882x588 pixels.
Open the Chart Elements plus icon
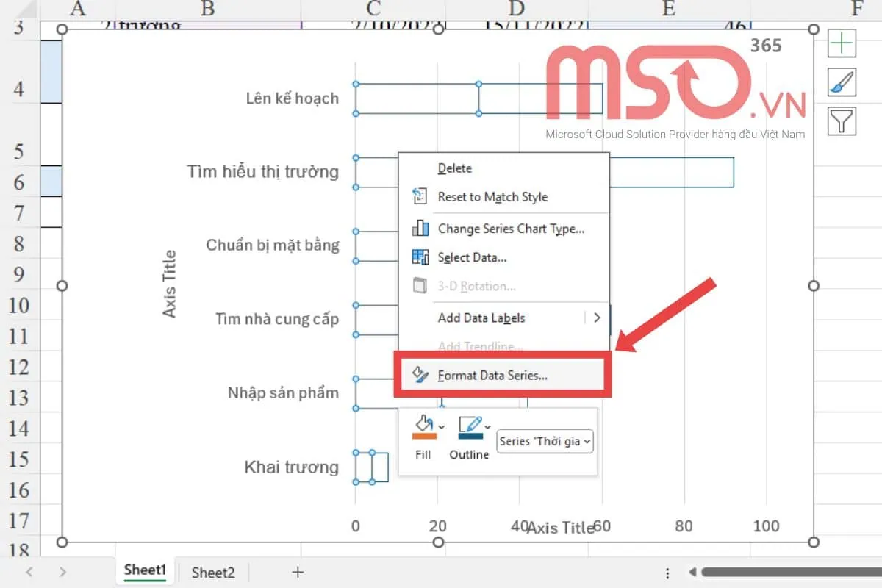[x=840, y=43]
